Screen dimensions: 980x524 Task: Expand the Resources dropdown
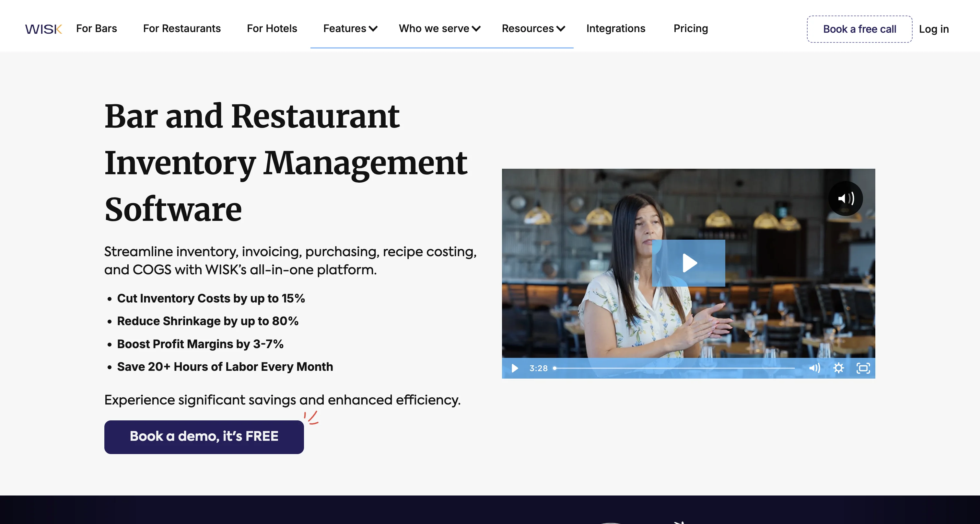coord(533,28)
